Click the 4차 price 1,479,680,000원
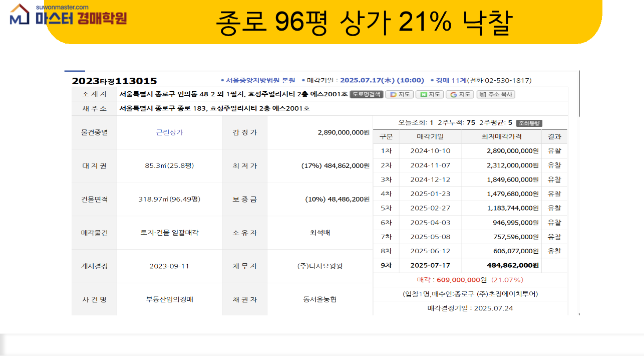This screenshot has height=362, width=644. [513, 194]
